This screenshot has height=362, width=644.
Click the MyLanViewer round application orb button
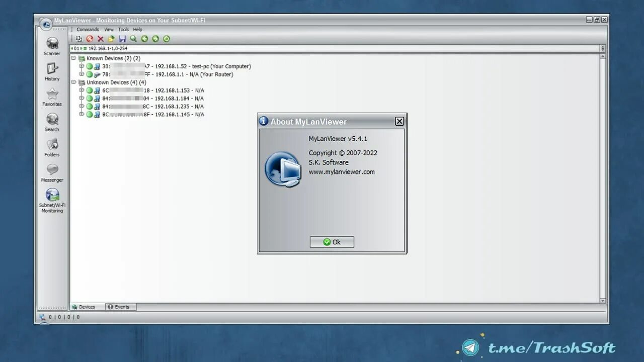pos(45,24)
